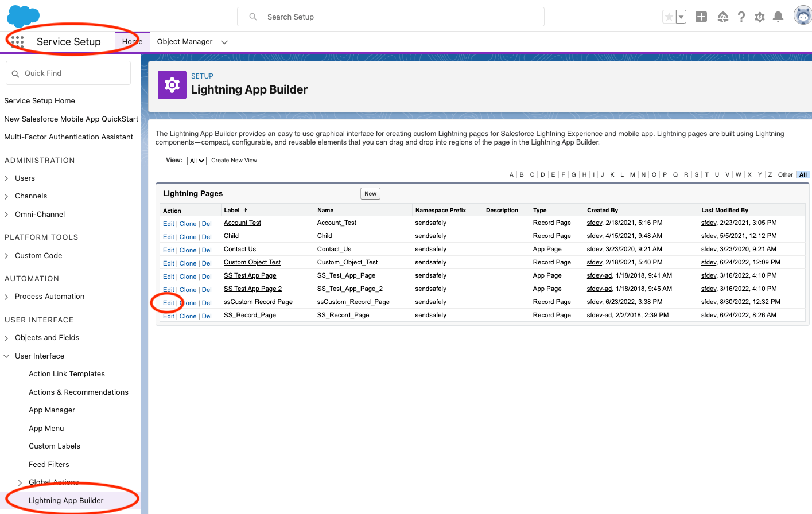Sort by the Label column header
The width and height of the screenshot is (812, 514).
[232, 211]
